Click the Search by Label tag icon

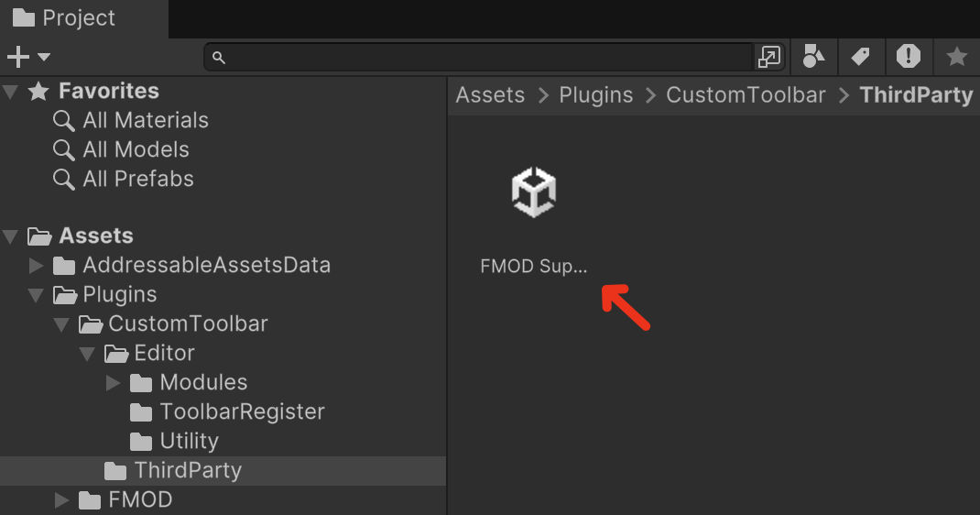pos(860,57)
